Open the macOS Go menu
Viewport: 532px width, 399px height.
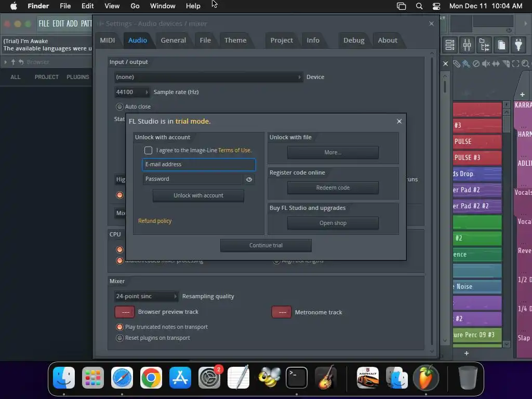[135, 6]
